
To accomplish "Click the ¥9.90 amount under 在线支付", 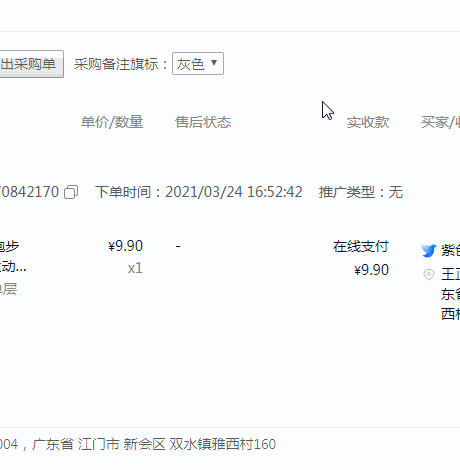I will click(372, 270).
